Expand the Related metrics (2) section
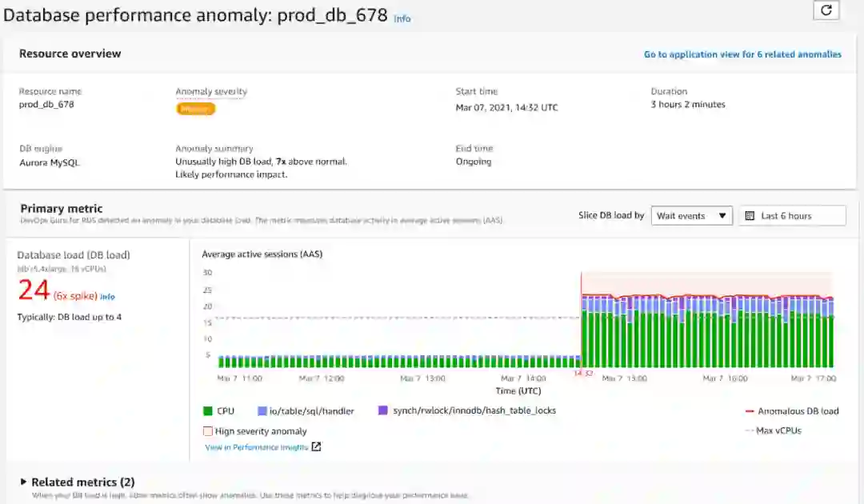864x504 pixels. (22, 482)
